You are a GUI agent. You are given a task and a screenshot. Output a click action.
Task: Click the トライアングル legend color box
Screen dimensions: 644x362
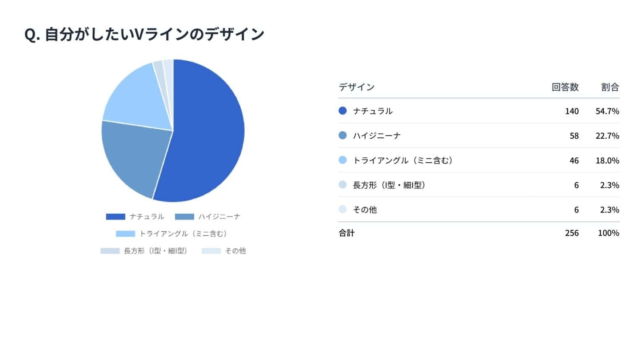click(125, 234)
